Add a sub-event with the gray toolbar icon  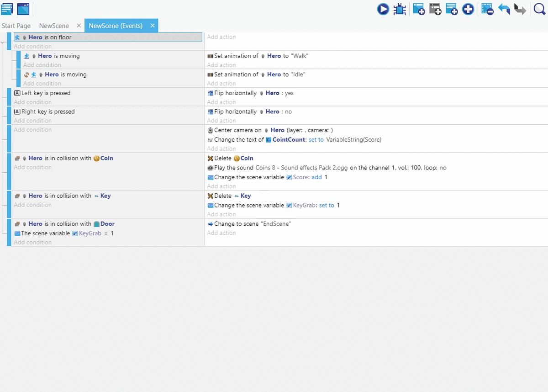point(435,9)
